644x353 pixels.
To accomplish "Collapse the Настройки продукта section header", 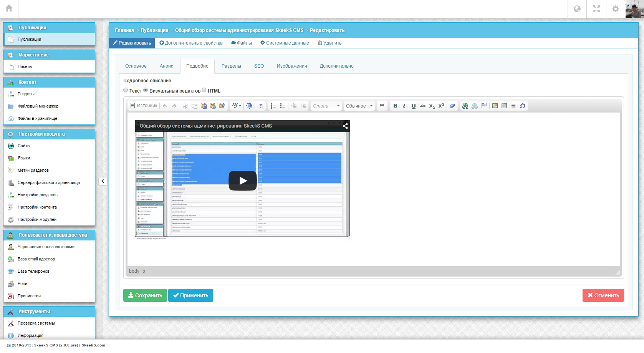I will pyautogui.click(x=49, y=134).
